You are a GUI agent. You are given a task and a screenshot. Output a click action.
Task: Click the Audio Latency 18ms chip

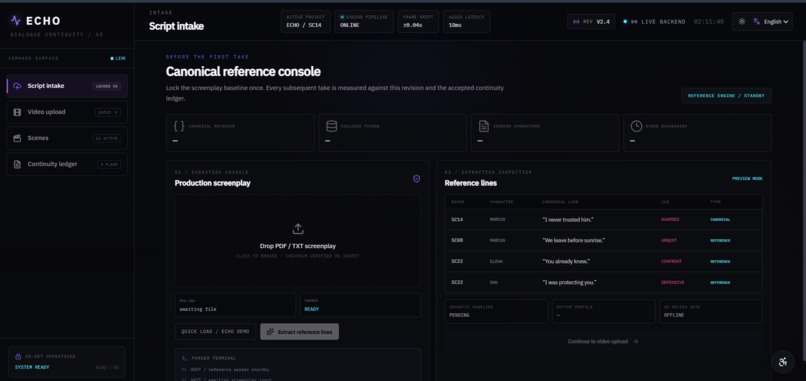[x=466, y=22]
